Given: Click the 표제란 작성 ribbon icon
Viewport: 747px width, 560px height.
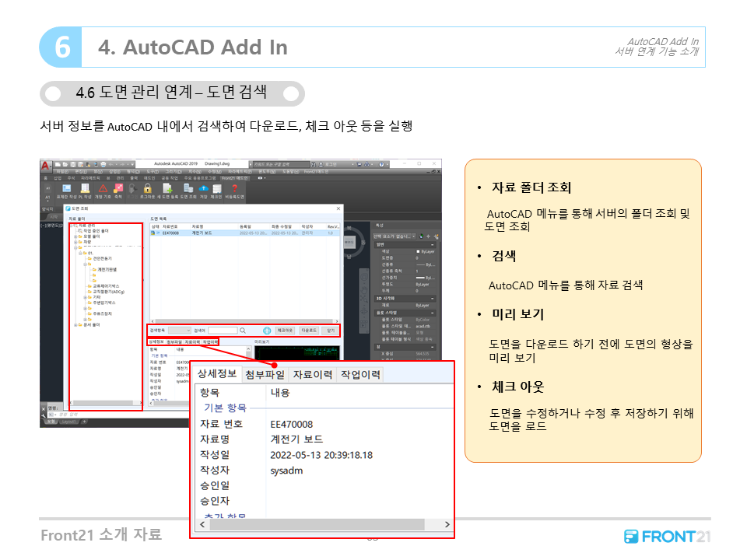Looking at the screenshot, I should [67, 189].
